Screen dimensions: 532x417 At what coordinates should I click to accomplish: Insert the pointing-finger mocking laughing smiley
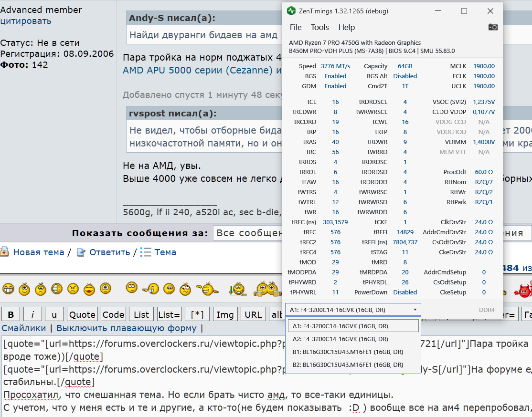208,289
